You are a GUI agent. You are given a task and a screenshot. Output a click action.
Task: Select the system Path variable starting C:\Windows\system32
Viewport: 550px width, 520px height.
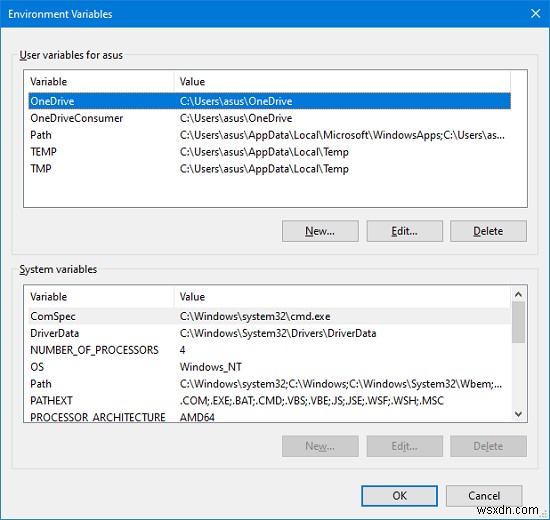click(269, 384)
